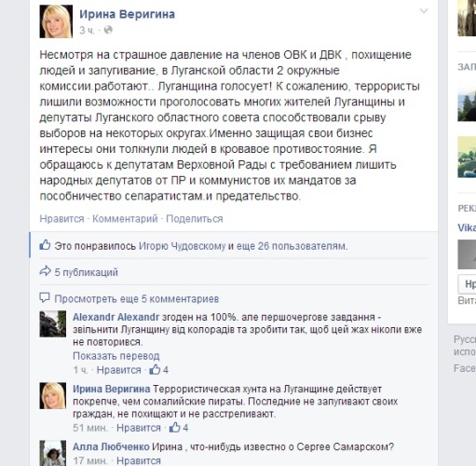Image resolution: width=476 pixels, height=466 pixels.
Task: Open Alexandr Alexandr's avatar thumbnail
Action: 53,323
